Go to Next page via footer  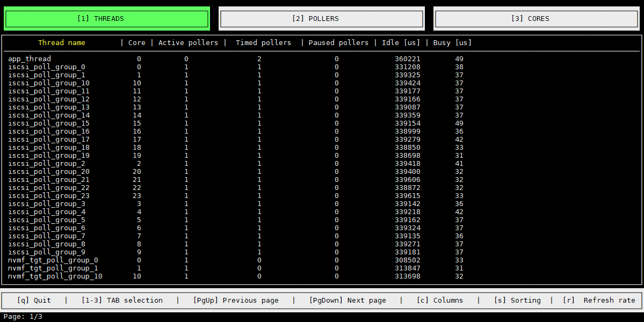[348, 301]
